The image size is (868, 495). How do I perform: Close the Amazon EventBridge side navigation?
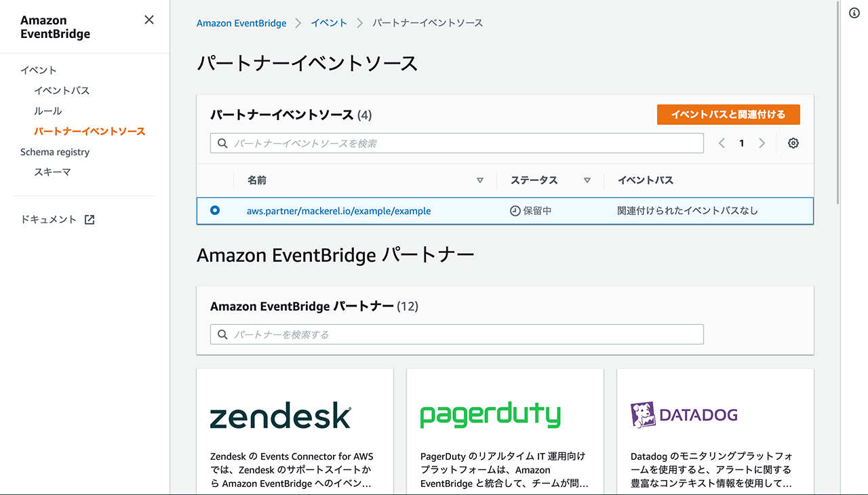click(x=149, y=20)
